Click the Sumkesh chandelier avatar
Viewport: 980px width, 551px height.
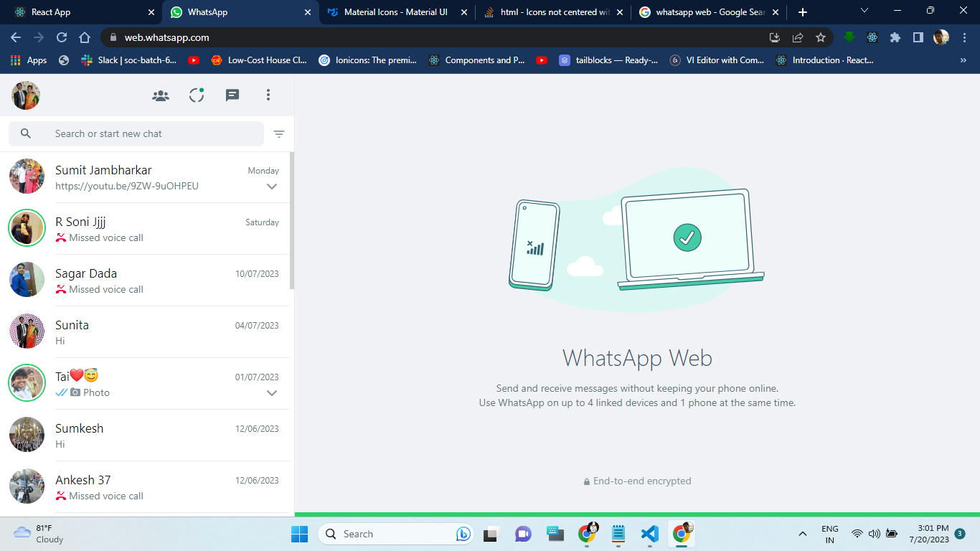(27, 435)
